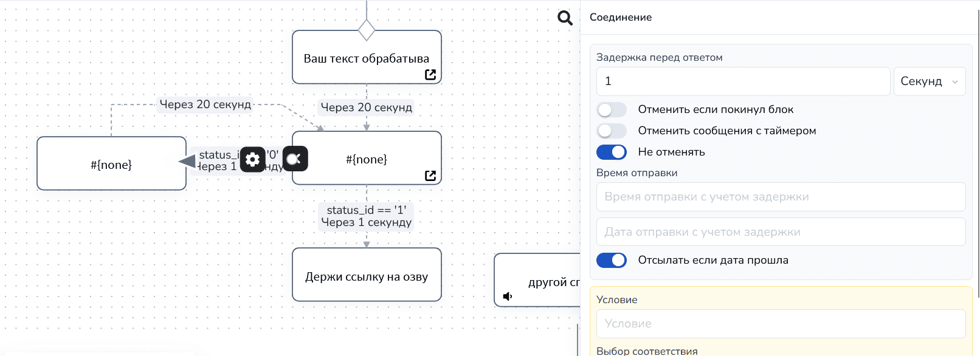This screenshot has width=980, height=356.
Task: Click the connection handle icon beside the gear
Action: (x=295, y=159)
